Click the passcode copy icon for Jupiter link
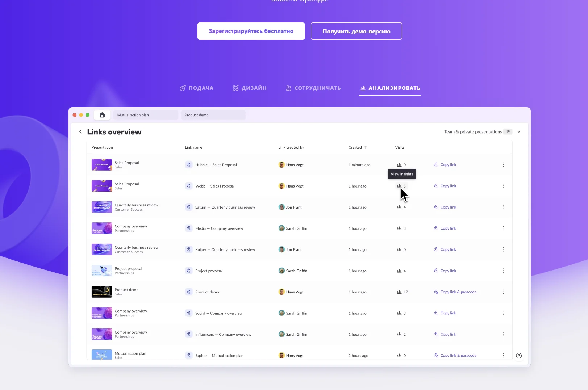 pos(436,355)
